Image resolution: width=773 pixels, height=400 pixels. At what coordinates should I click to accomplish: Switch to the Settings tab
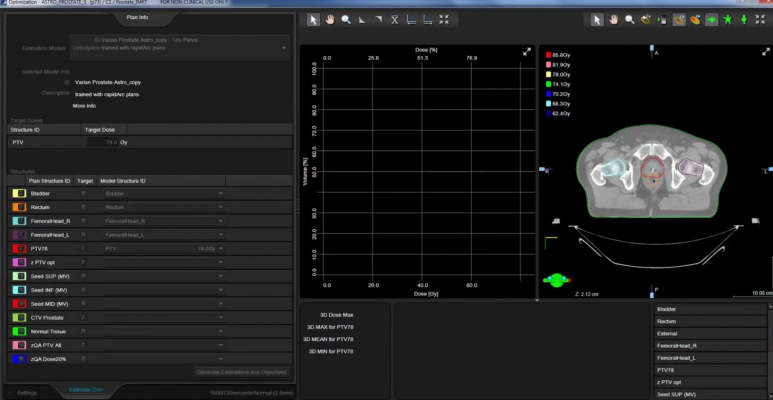(x=27, y=392)
